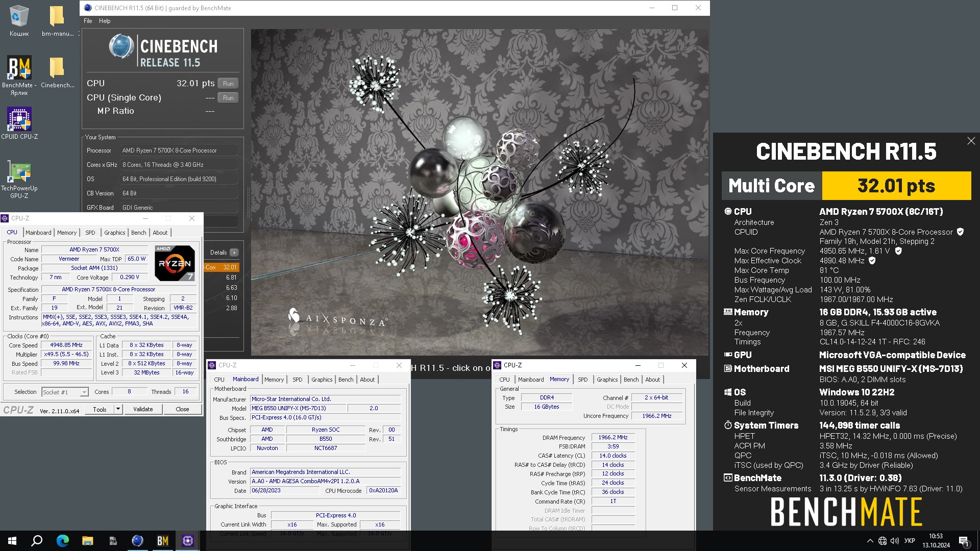Open the bm-manu... folder on desktop

(x=57, y=20)
